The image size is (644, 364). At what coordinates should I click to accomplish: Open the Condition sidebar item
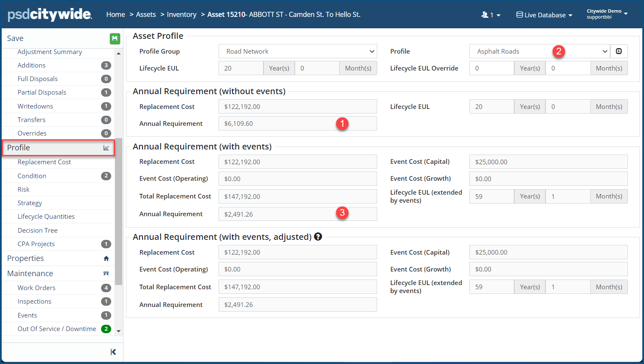click(32, 176)
